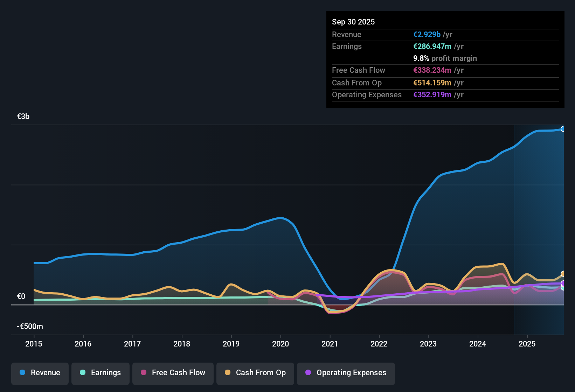The height and width of the screenshot is (392, 575).
Task: Toggle the Operating Expenses legend series
Action: pyautogui.click(x=346, y=373)
